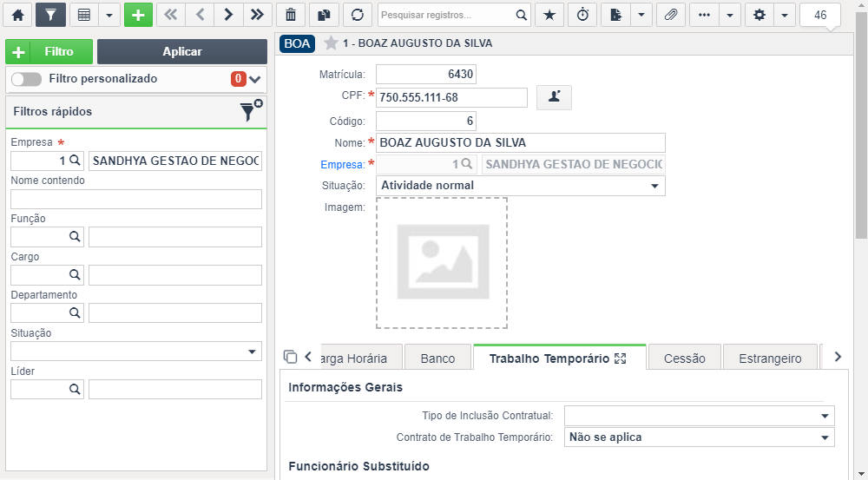Clear quick filters funnel icon

click(x=251, y=111)
